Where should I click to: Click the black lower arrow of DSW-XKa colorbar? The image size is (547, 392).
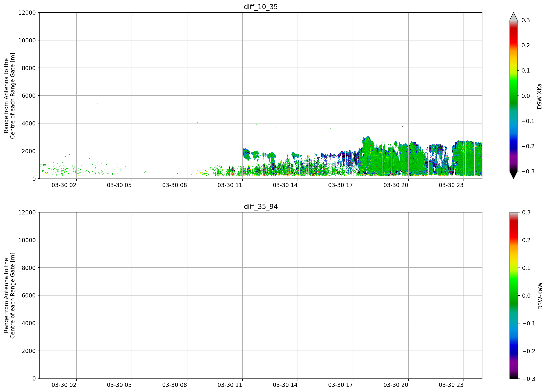point(513,175)
